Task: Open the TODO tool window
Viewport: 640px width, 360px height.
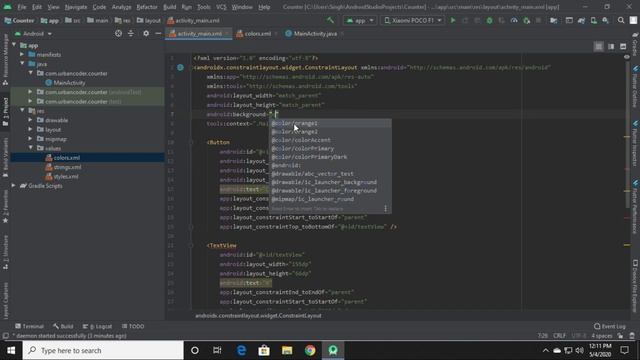Action: point(133,326)
